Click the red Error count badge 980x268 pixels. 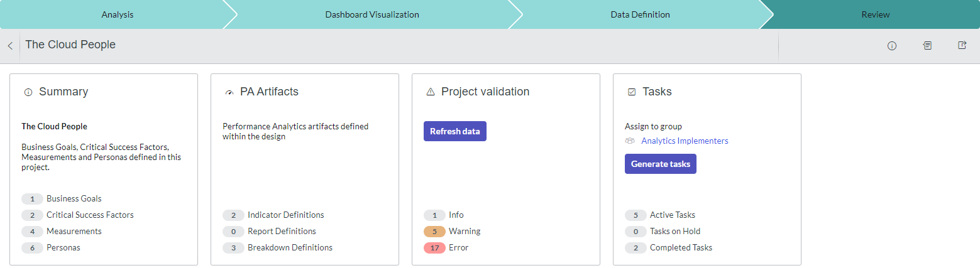[x=434, y=248]
